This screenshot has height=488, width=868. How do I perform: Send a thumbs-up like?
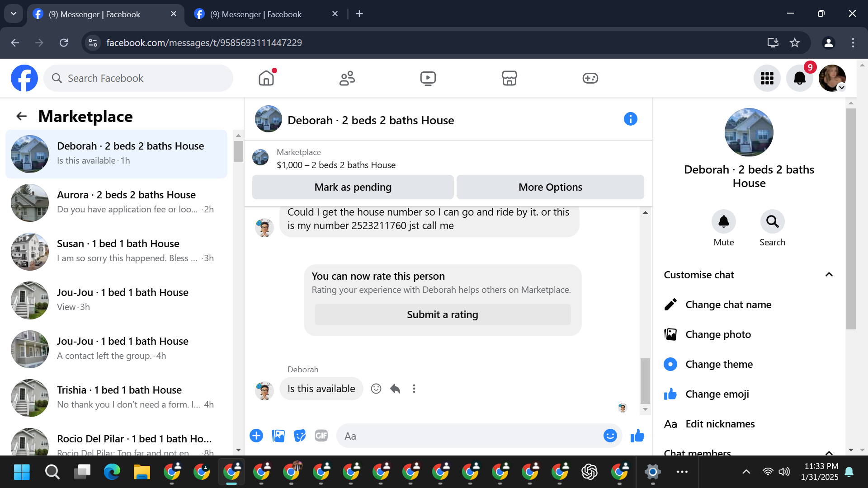(637, 436)
